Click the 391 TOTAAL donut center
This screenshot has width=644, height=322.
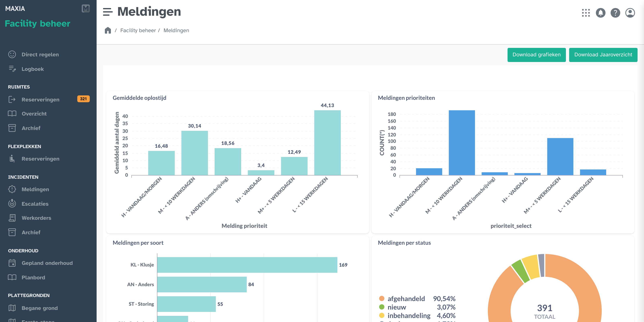coord(545,311)
